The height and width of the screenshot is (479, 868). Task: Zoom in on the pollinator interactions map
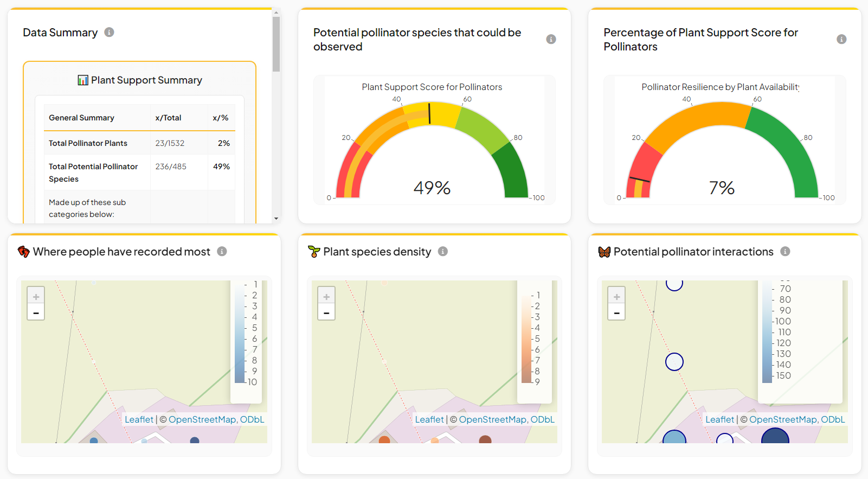pyautogui.click(x=616, y=296)
